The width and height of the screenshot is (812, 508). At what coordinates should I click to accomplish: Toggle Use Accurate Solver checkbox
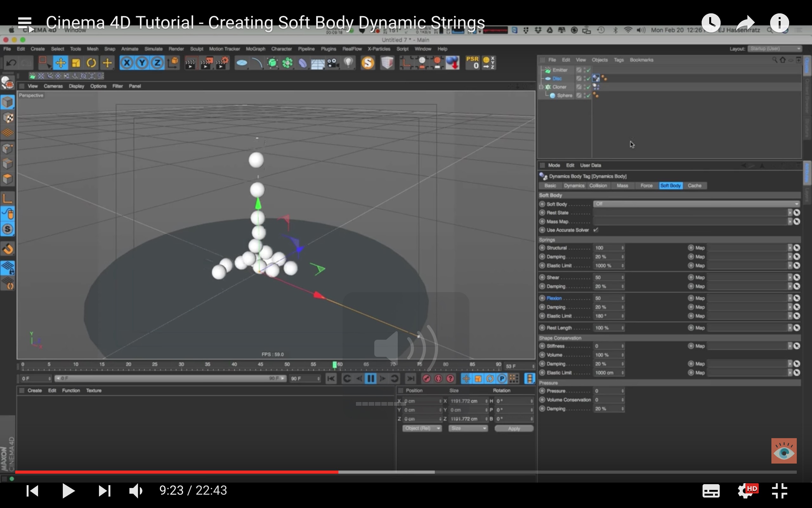[x=596, y=230]
